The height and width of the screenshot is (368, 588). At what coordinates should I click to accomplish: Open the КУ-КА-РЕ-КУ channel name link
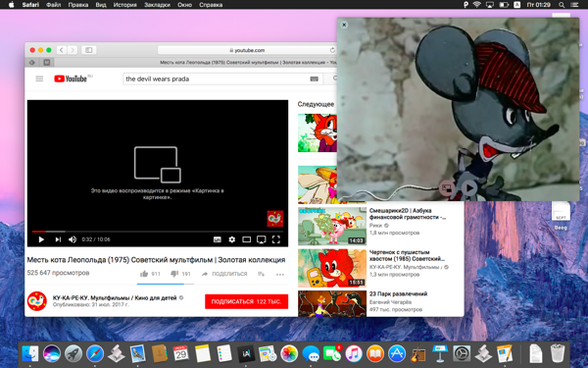[x=115, y=297]
